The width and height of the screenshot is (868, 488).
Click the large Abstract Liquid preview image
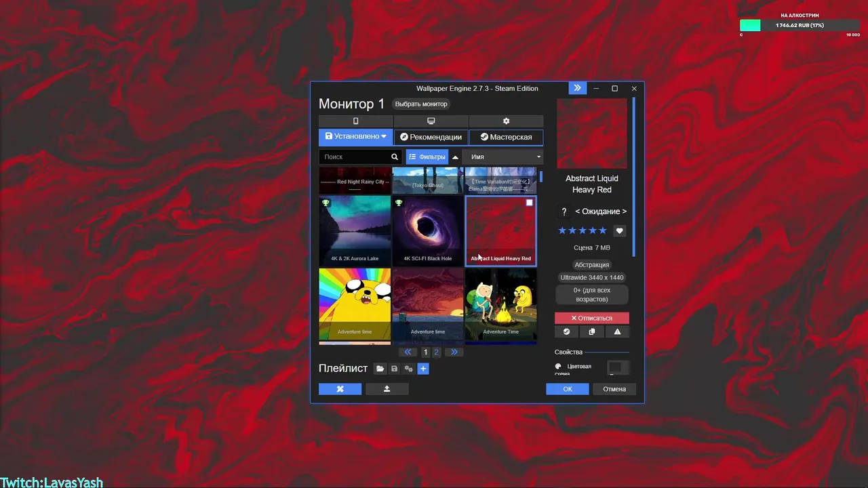point(592,134)
